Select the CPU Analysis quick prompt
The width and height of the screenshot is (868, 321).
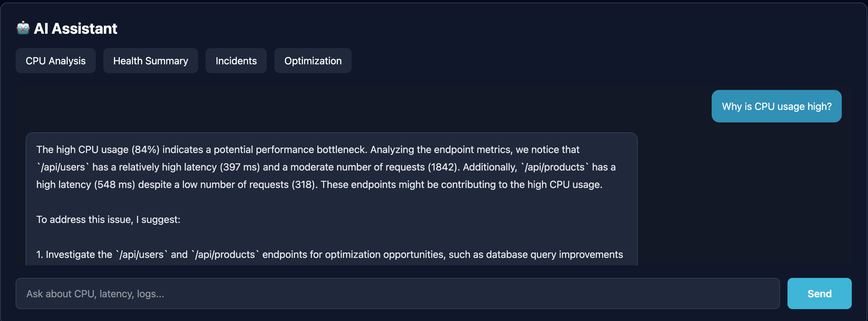[x=56, y=61]
